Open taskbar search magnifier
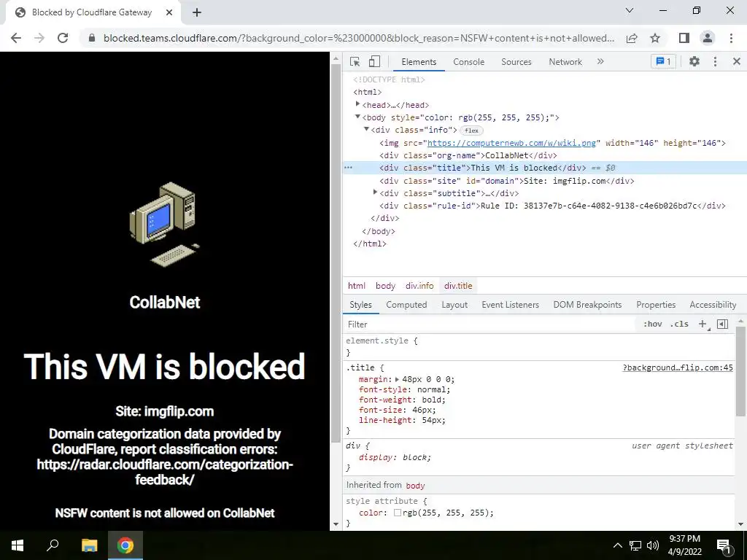Image resolution: width=747 pixels, height=560 pixels. tap(53, 545)
